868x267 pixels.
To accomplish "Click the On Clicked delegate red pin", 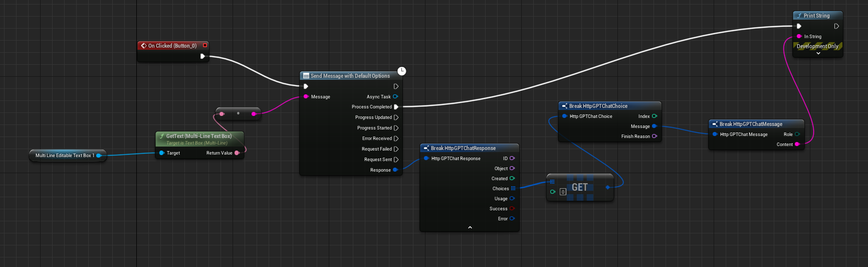I will 205,45.
